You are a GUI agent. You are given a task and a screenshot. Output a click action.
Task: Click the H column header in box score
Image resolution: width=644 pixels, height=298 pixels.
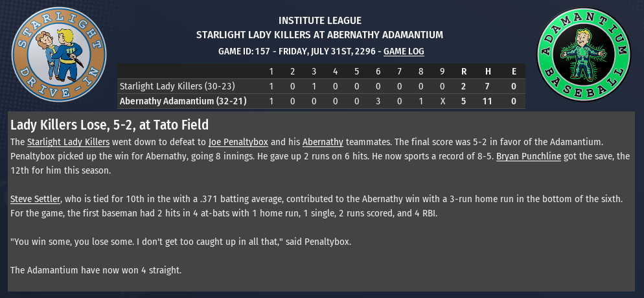click(489, 71)
